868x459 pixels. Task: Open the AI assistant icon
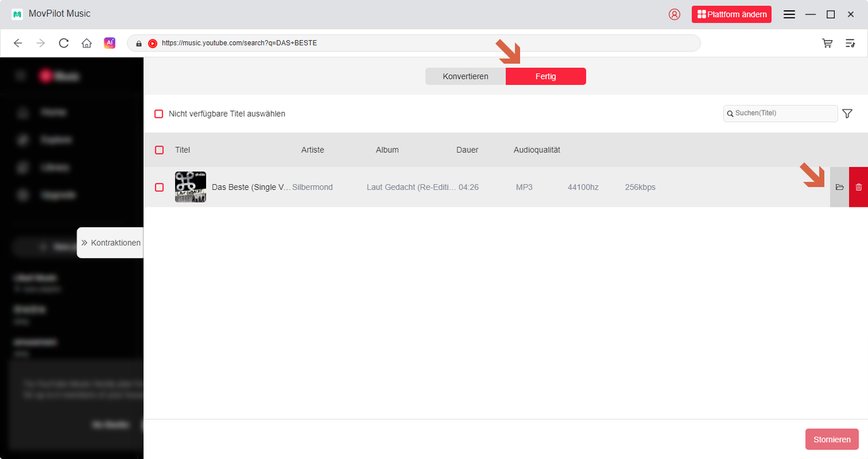(109, 43)
